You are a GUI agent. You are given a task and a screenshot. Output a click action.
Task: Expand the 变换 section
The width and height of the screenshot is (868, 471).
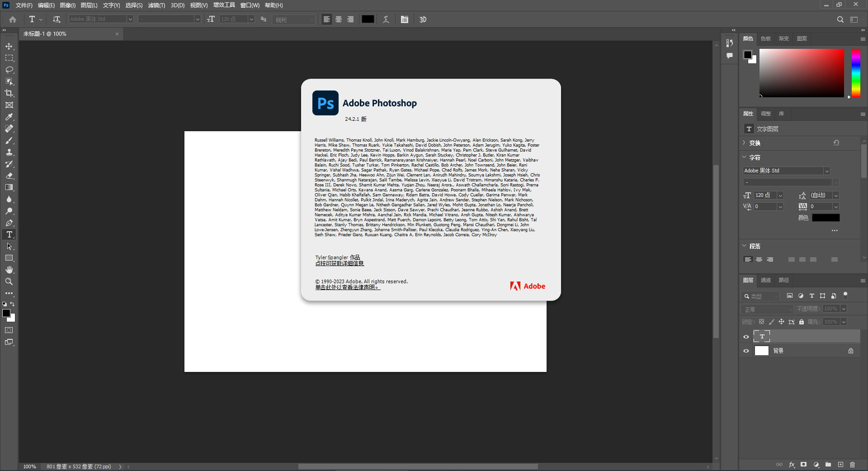pos(744,143)
